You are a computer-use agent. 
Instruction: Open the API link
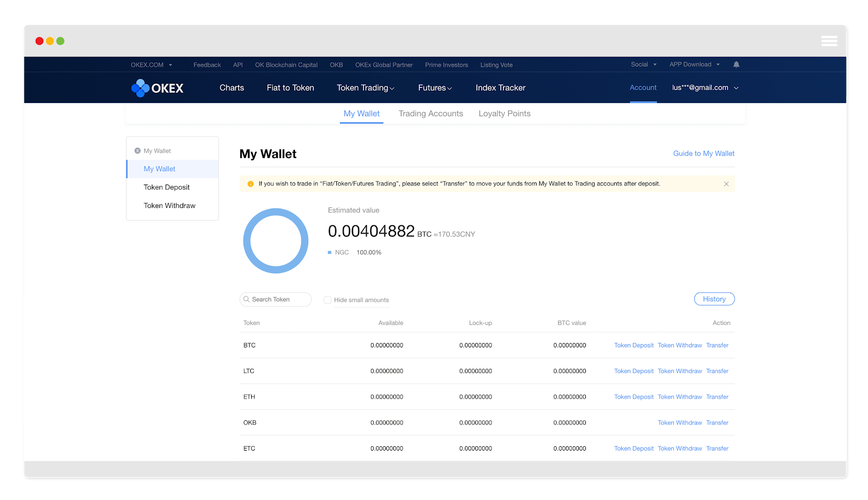tap(238, 65)
